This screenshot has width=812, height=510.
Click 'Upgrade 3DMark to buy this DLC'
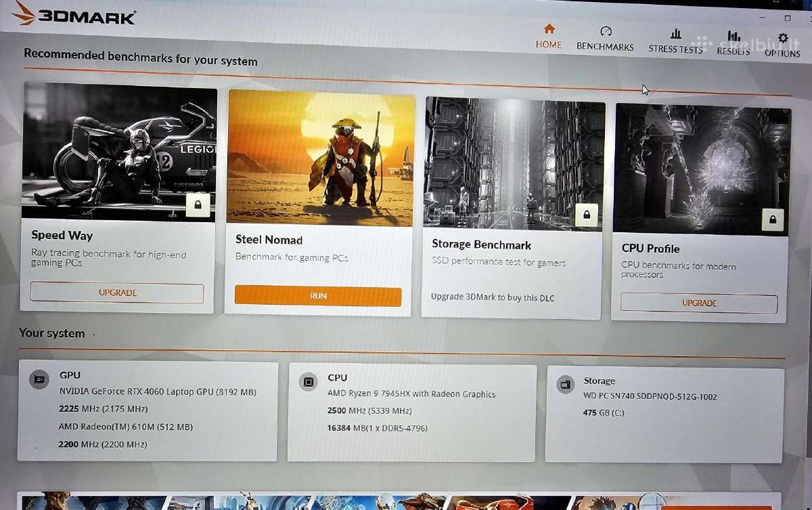coord(493,297)
